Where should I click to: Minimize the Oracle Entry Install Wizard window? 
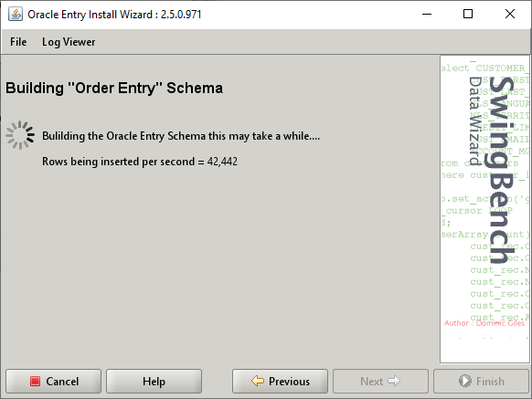427,15
